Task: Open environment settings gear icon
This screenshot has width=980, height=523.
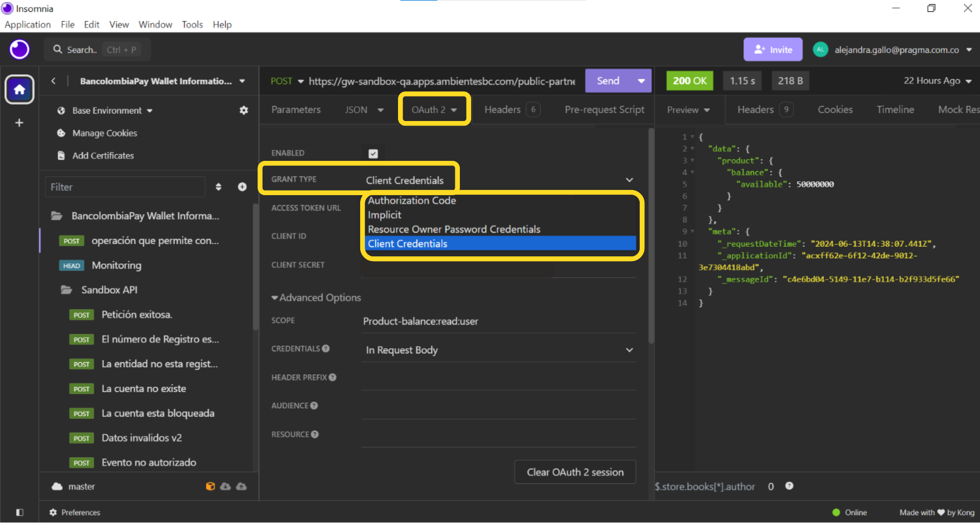Action: coord(244,110)
